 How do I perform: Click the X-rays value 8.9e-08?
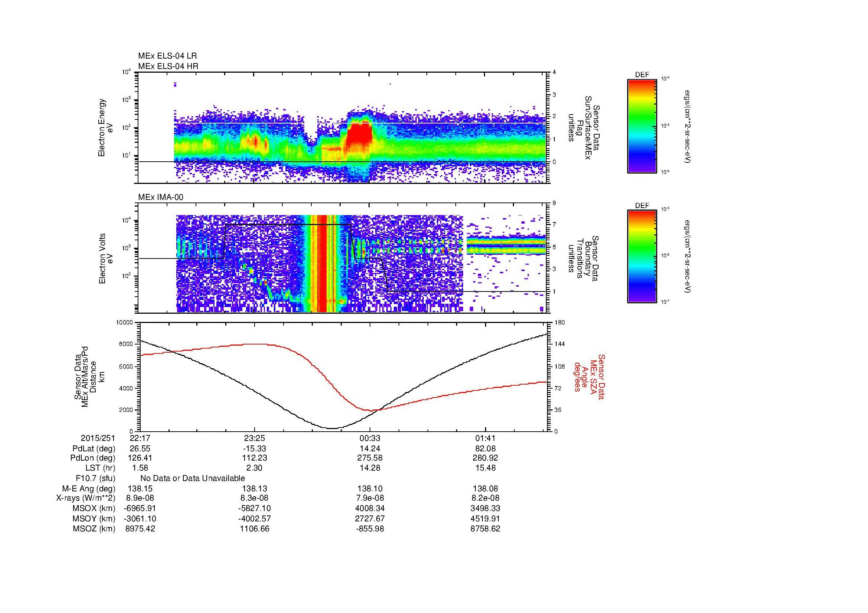pyautogui.click(x=140, y=498)
